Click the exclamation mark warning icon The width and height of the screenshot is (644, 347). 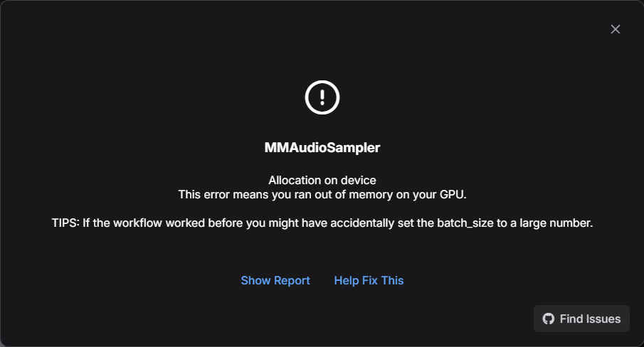coord(322,97)
